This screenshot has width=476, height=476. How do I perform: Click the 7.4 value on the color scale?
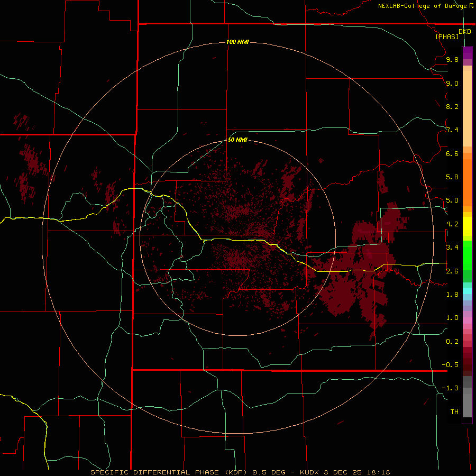point(452,130)
